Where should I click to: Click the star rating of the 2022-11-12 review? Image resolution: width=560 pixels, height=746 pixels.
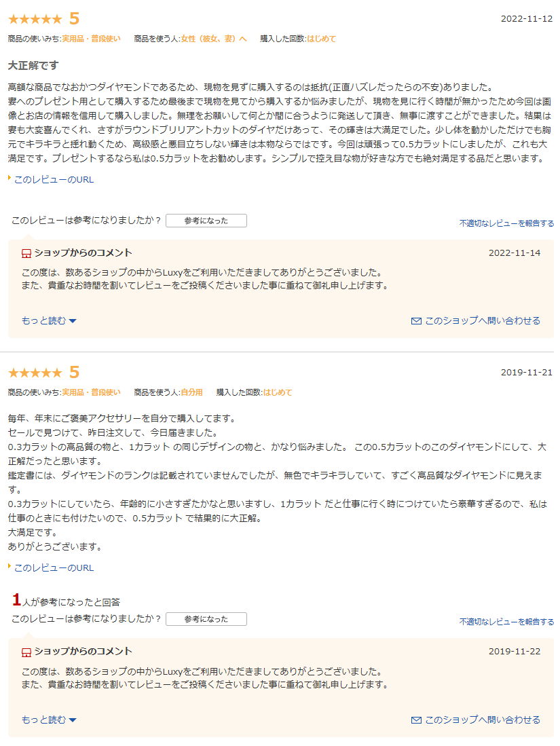pyautogui.click(x=36, y=19)
